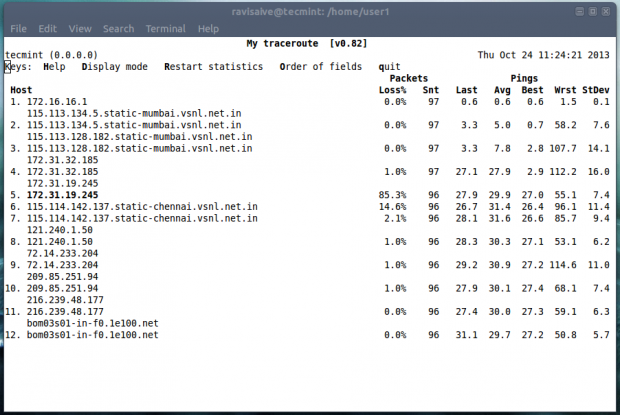Click 'Restart statistics' key hint

pyautogui.click(x=208, y=67)
